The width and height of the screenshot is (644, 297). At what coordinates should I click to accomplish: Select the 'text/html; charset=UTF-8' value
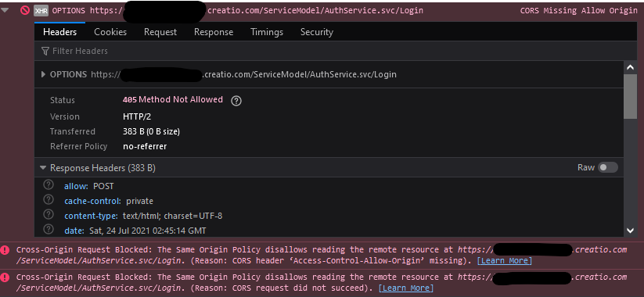pos(173,216)
